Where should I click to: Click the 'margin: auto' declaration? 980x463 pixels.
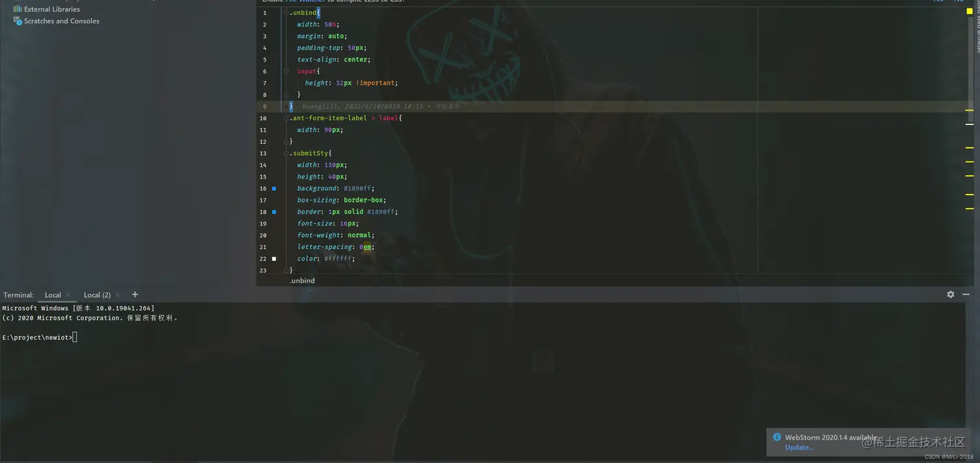pos(322,36)
